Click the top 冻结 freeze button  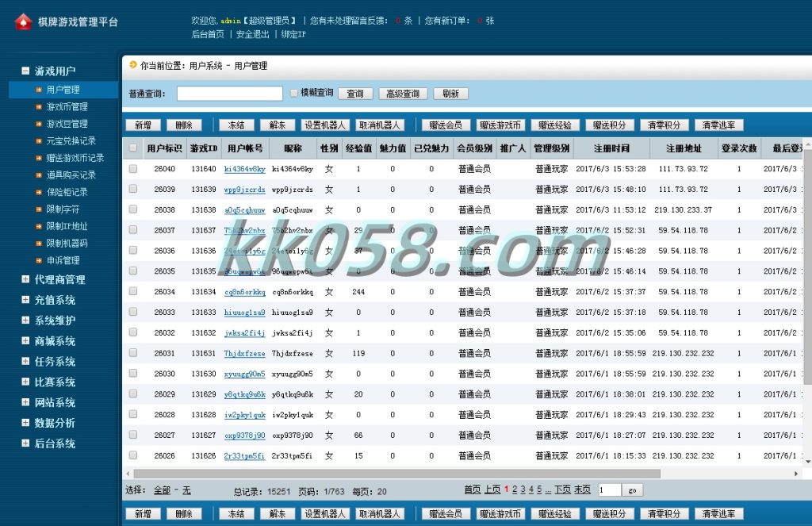(236, 125)
